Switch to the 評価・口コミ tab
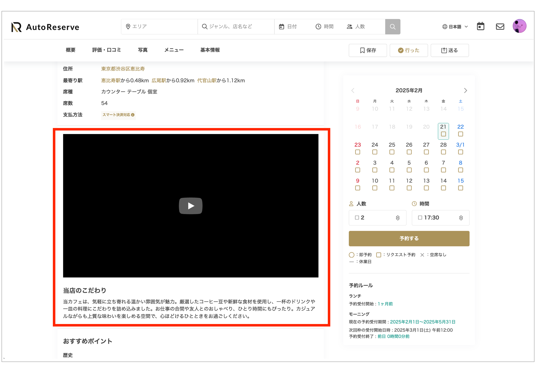The image size is (536, 392). point(106,50)
